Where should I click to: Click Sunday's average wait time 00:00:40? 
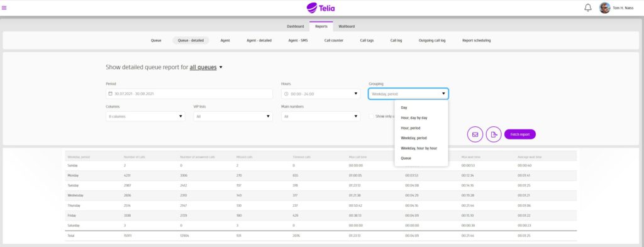[524, 165]
